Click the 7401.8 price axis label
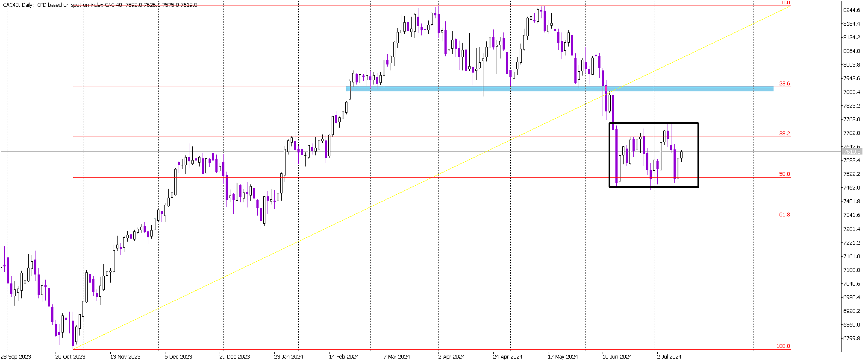Image resolution: width=868 pixels, height=362 pixels. tap(852, 201)
